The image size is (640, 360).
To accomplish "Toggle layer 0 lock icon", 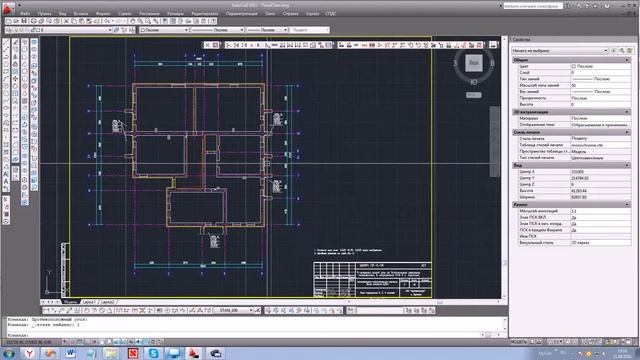I will [x=33, y=30].
